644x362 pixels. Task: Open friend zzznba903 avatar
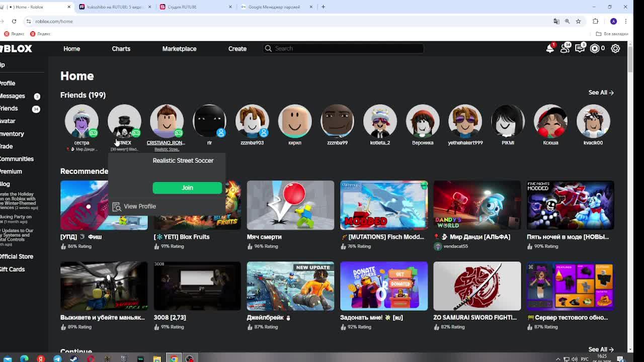[252, 121]
